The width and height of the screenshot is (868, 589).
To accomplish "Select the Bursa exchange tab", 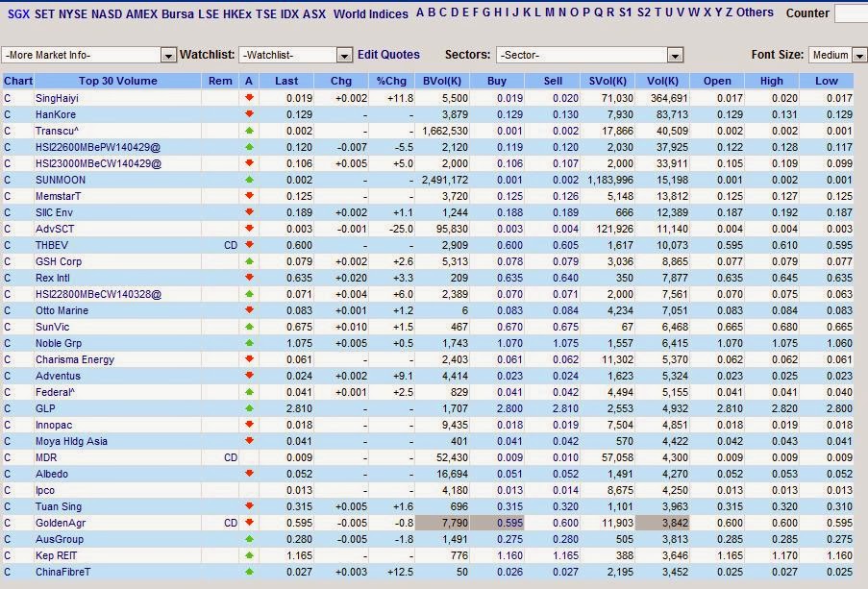I will point(178,13).
